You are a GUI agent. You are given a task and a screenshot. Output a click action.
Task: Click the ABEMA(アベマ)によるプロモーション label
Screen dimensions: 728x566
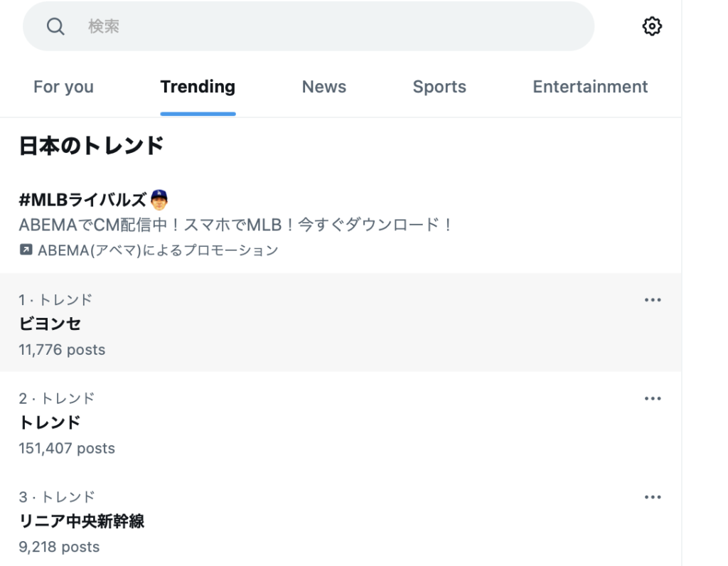click(157, 250)
